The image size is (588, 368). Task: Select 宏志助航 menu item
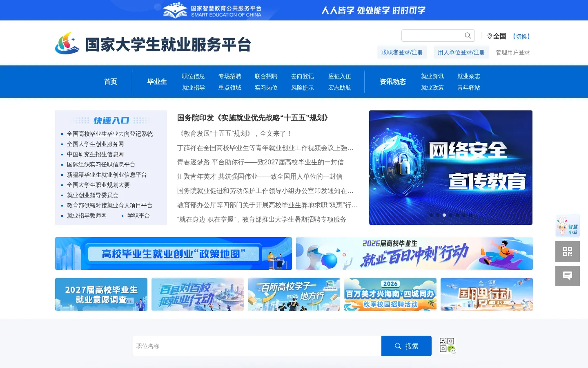click(340, 88)
